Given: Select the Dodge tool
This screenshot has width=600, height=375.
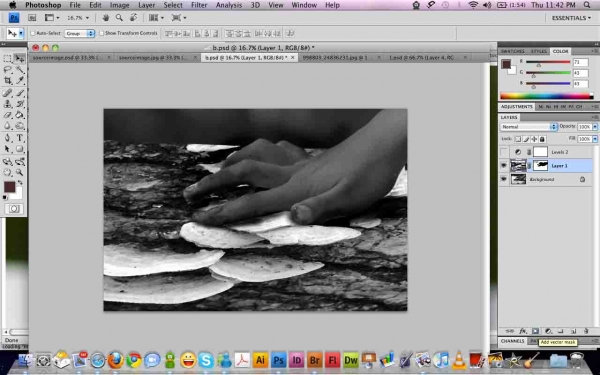Looking at the screenshot, I should [20, 126].
